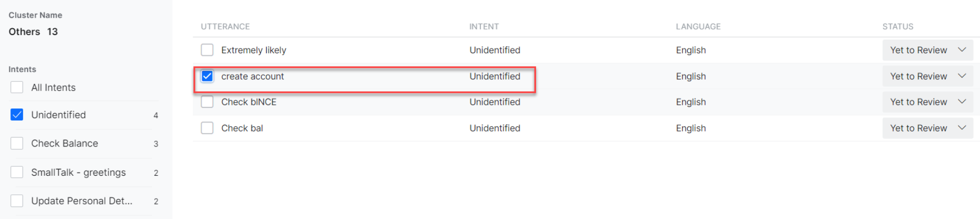Select the Check bINCE utterance checkbox

(207, 102)
